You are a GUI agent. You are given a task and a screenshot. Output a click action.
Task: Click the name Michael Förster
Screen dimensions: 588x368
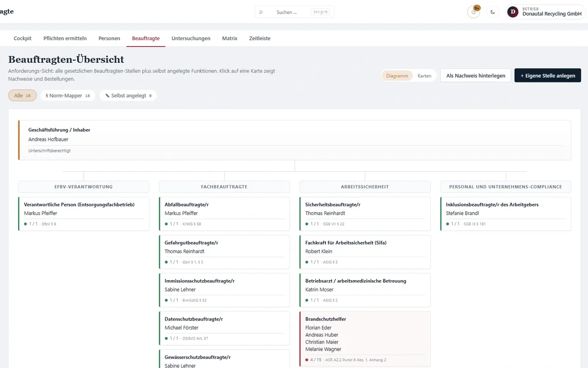181,328
